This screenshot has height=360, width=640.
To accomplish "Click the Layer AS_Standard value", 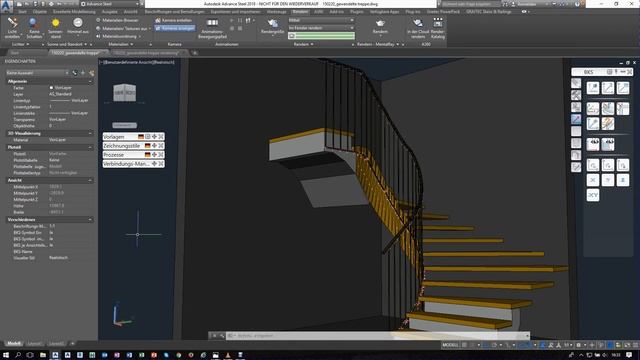I will 60,94.
